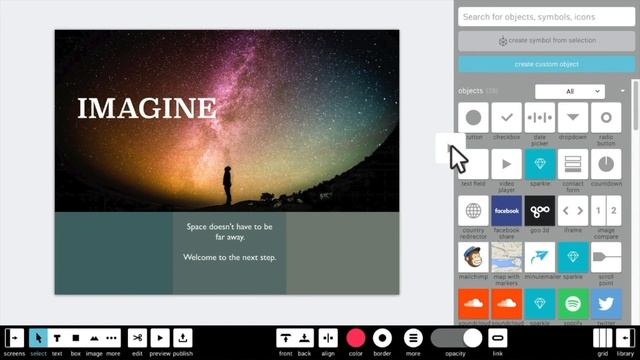Open the border settings circle
The image size is (640, 360).
click(x=382, y=338)
